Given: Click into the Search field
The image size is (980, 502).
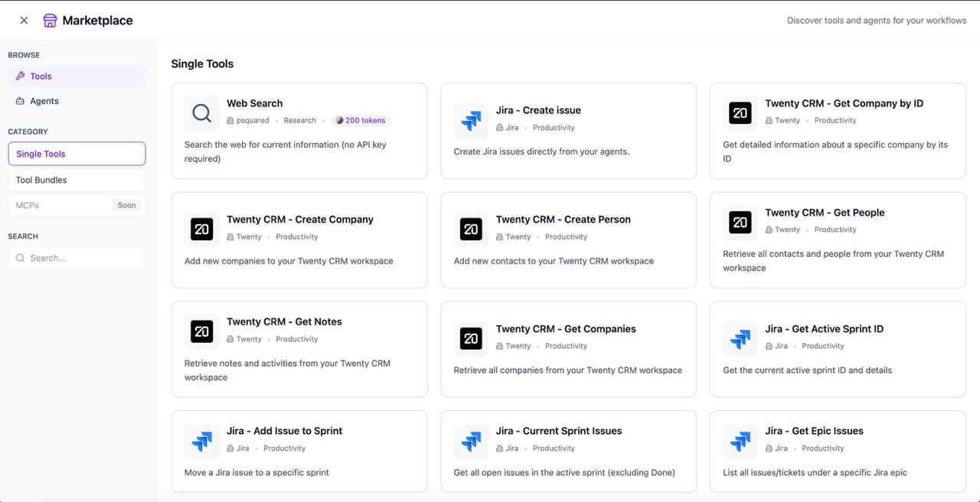Looking at the screenshot, I should point(77,257).
